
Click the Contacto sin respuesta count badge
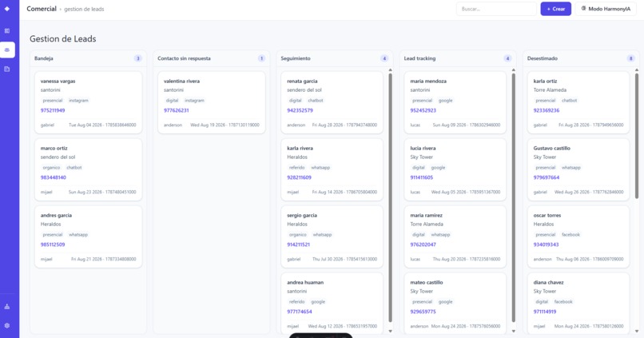[x=261, y=58]
